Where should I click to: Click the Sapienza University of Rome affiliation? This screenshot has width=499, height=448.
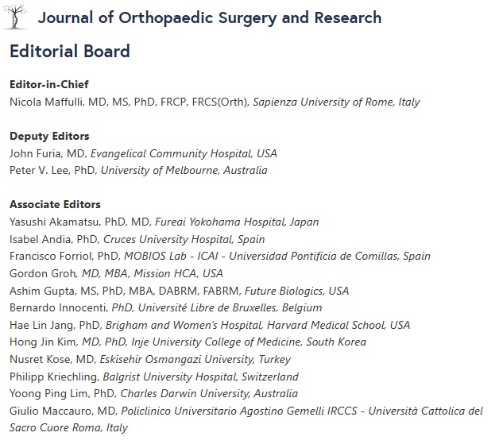[x=336, y=102]
